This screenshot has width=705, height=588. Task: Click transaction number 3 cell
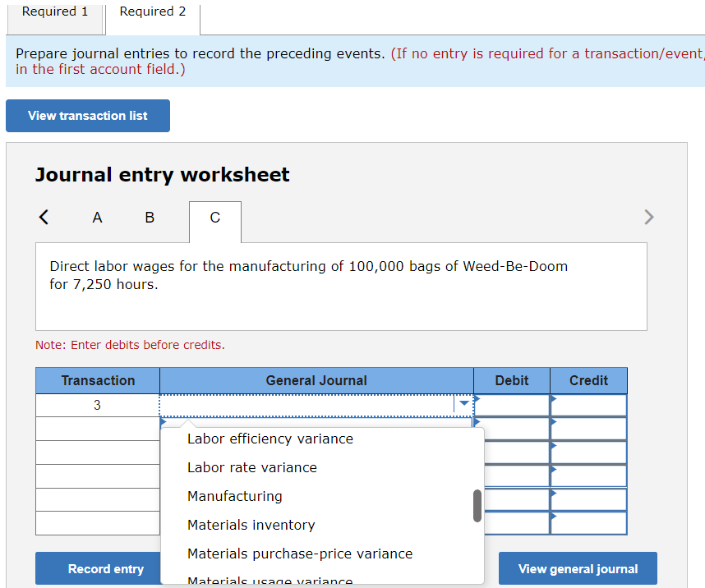click(x=98, y=405)
